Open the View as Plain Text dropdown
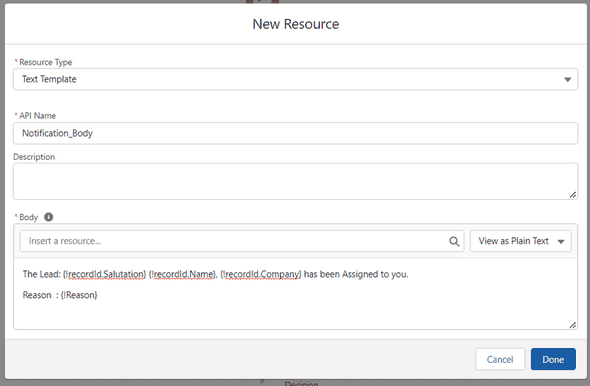 (521, 241)
